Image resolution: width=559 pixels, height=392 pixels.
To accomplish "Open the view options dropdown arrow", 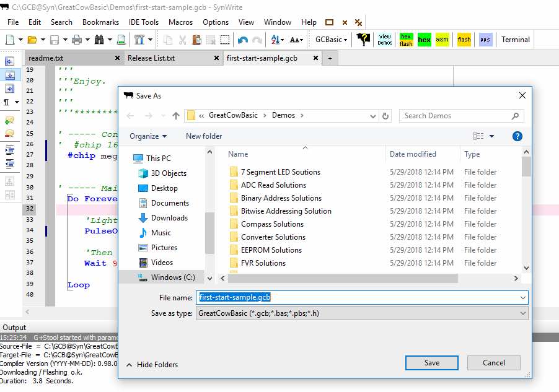I will pos(492,136).
